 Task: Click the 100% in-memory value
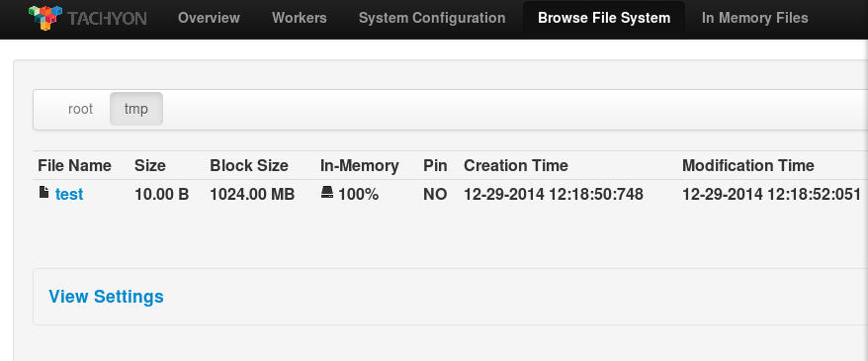click(x=358, y=194)
